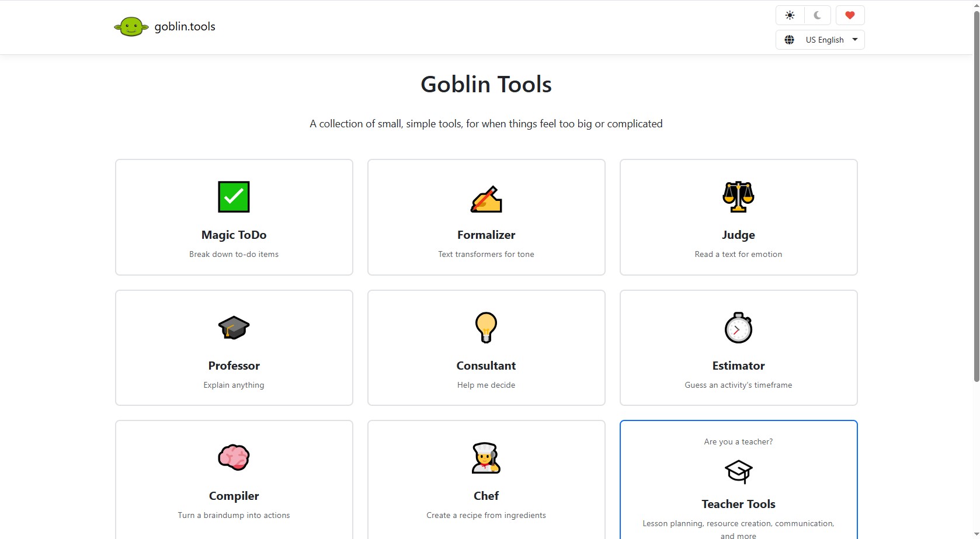Click the language dropdown caret arrow
980x539 pixels.
[x=855, y=40]
